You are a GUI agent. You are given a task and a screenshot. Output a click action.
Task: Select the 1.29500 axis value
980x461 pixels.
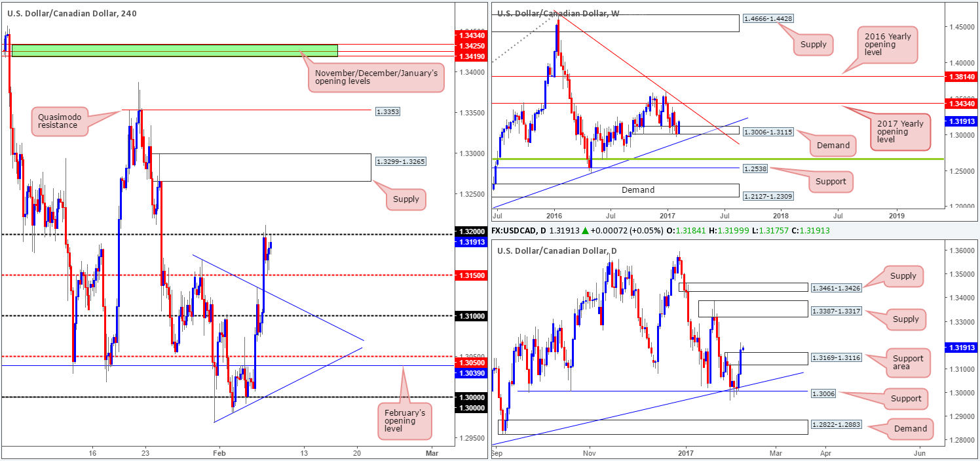pos(470,438)
